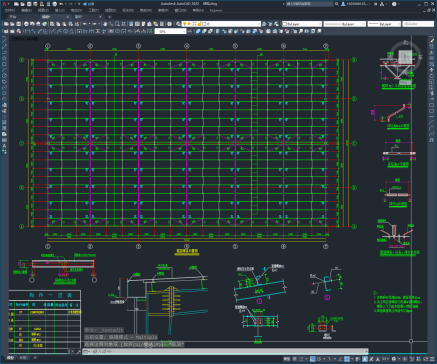The height and width of the screenshot is (364, 437).
Task: Click the Open file icon in Standard toolbar
Action: point(12,24)
